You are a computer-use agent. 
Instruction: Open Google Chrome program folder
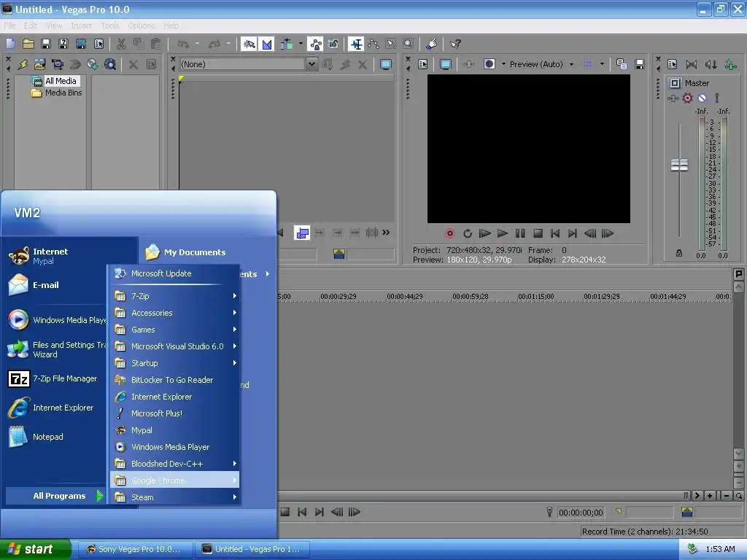point(174,480)
